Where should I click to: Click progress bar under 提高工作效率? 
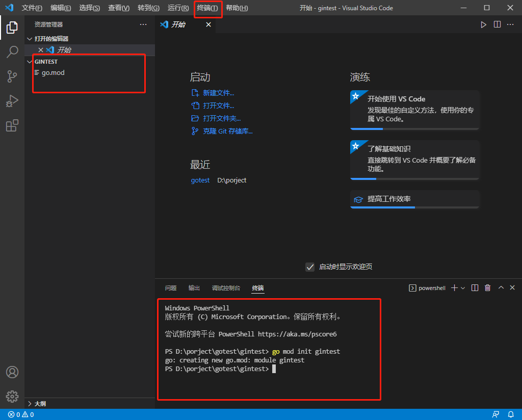(414, 207)
